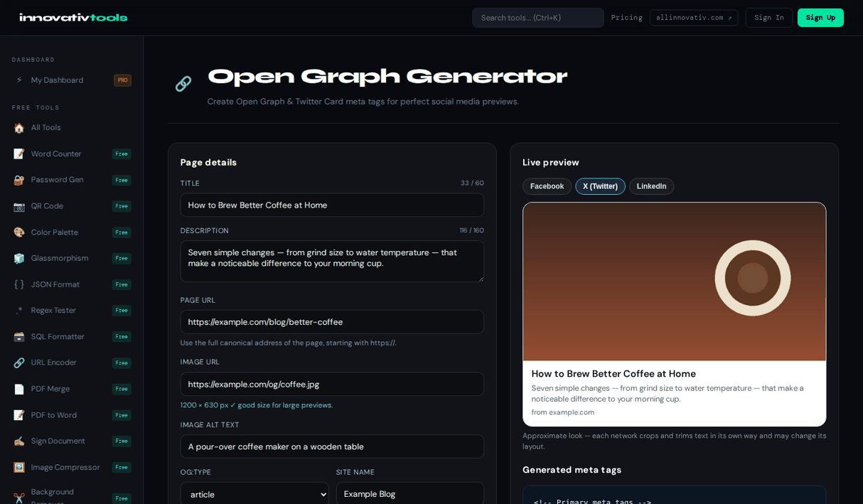Click the Regex Tester icon

pyautogui.click(x=19, y=311)
